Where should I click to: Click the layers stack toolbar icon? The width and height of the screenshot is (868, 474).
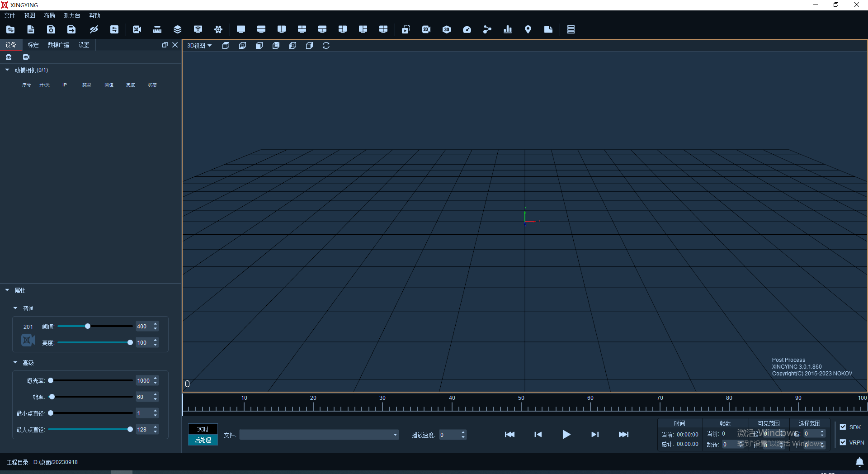178,29
